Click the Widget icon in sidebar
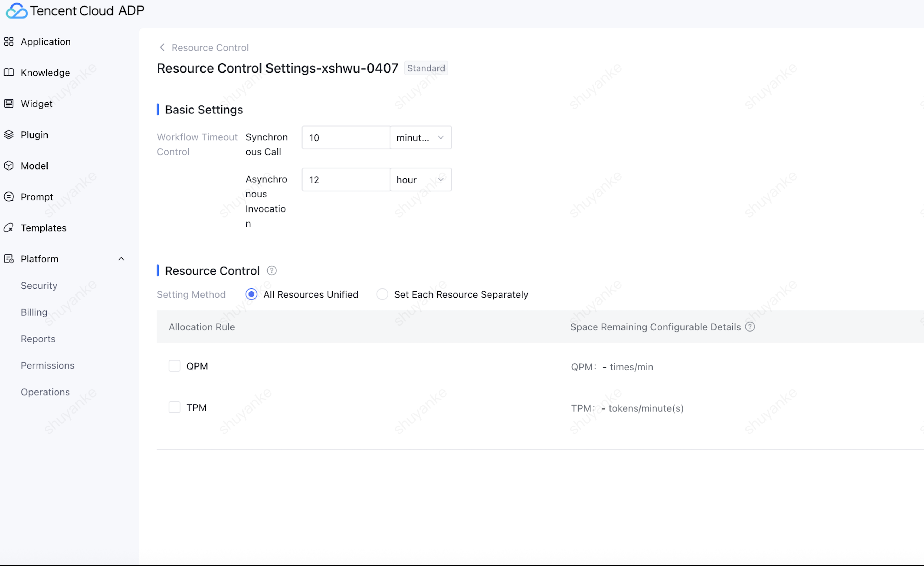The height and width of the screenshot is (566, 924). coord(9,104)
